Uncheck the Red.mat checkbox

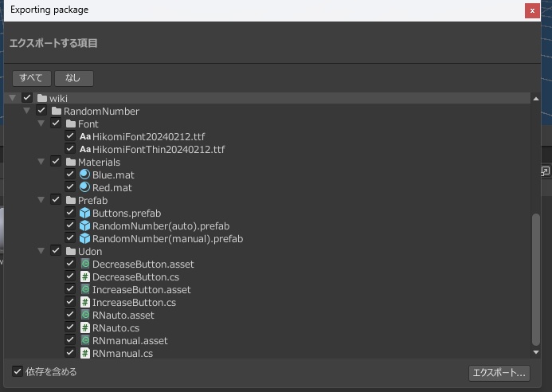70,186
